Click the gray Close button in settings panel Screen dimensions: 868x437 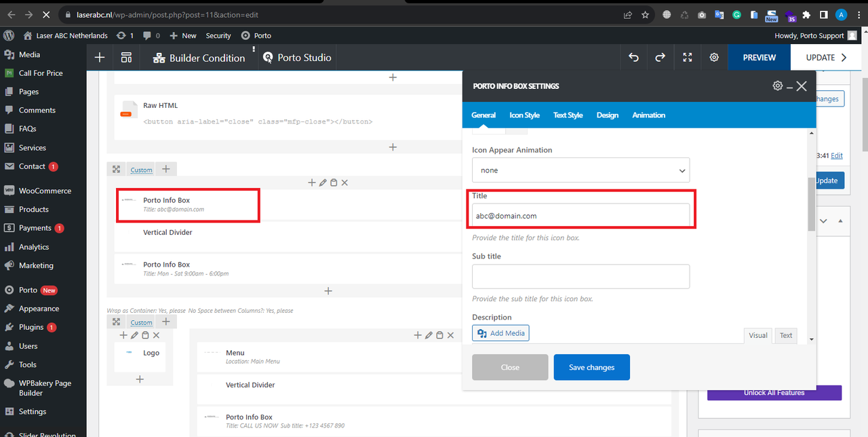pos(510,367)
